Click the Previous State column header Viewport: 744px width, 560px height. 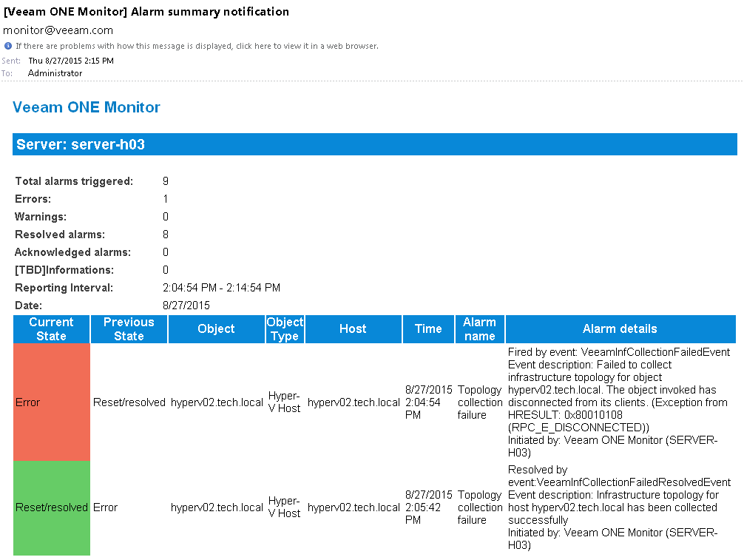click(x=129, y=329)
